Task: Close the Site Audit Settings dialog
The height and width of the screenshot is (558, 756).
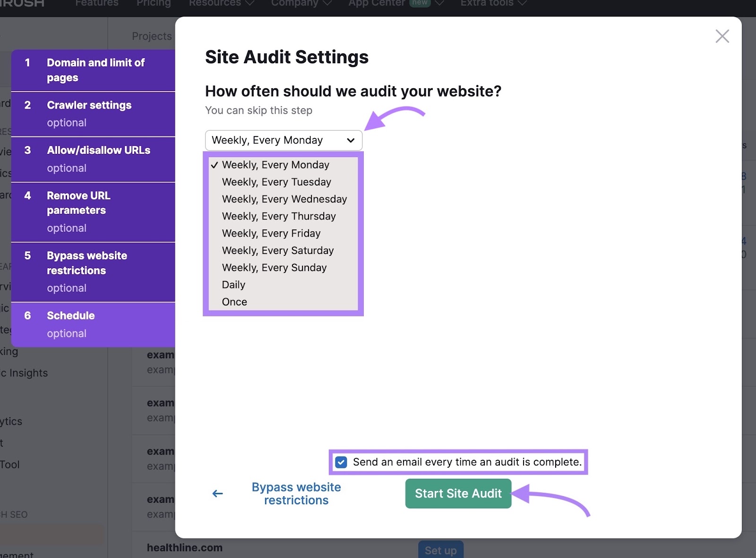Action: tap(722, 36)
